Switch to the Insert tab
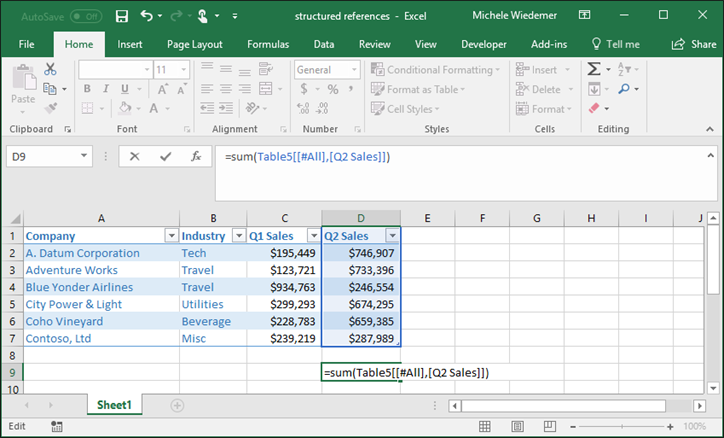This screenshot has width=724, height=438. point(130,44)
